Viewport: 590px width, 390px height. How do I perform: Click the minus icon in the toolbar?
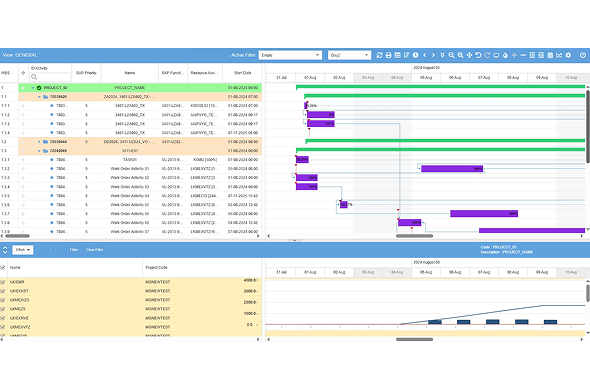click(523, 55)
